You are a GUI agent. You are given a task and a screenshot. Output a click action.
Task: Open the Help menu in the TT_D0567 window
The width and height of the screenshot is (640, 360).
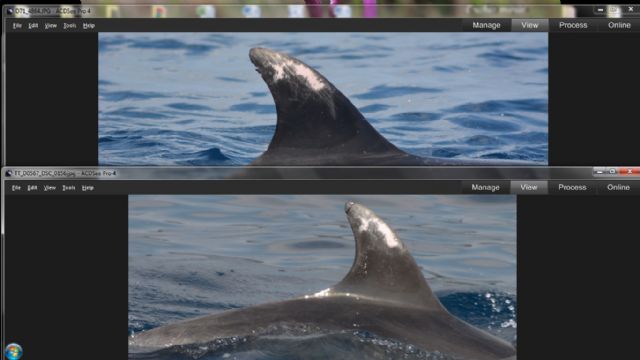point(88,188)
